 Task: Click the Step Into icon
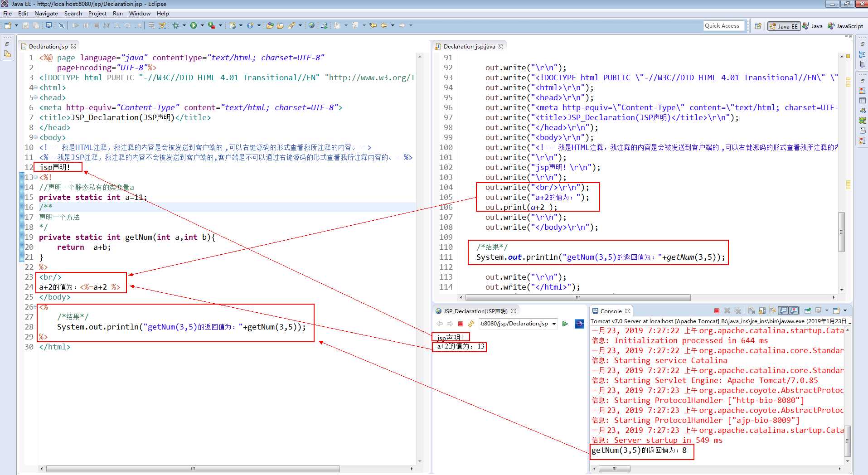pos(116,25)
